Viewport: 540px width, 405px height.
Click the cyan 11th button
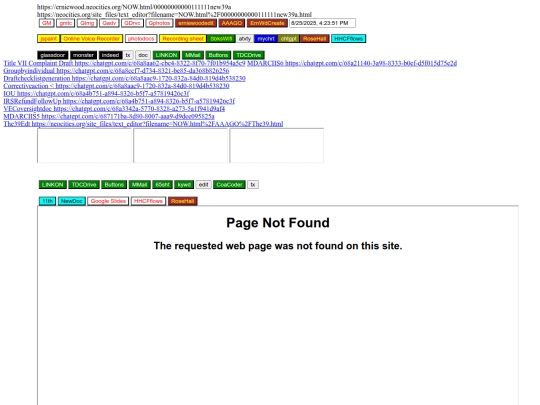point(48,201)
